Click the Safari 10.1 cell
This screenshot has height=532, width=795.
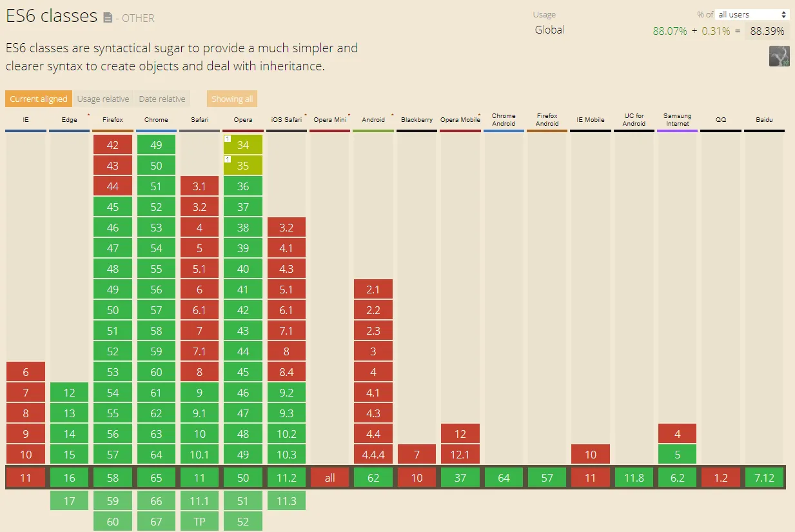(199, 455)
